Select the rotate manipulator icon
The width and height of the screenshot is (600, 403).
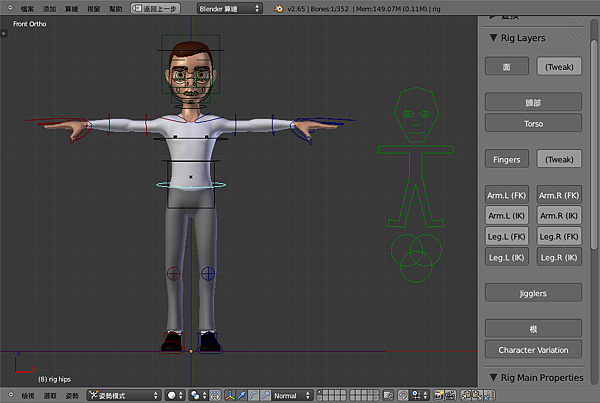(x=252, y=396)
